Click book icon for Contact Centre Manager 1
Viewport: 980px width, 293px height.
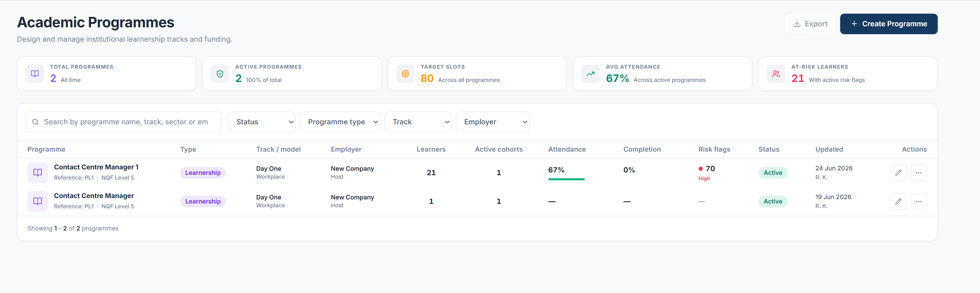pos(38,172)
